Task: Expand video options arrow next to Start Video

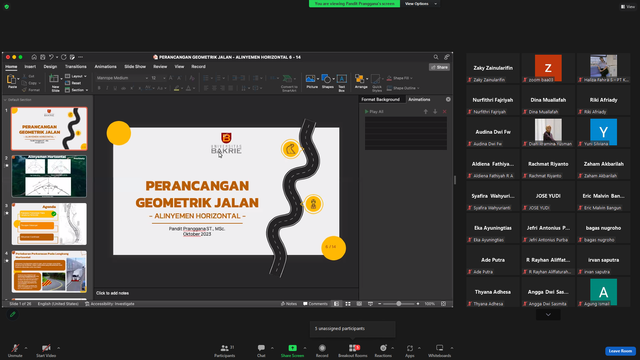Action: coord(58,348)
